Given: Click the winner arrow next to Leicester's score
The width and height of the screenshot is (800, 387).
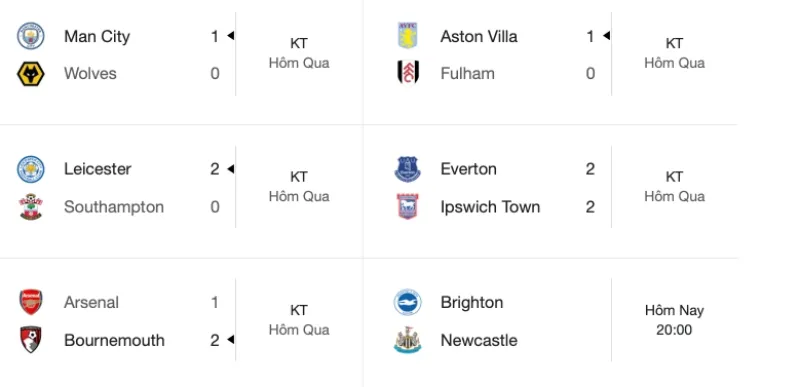Looking at the screenshot, I should tap(231, 169).
